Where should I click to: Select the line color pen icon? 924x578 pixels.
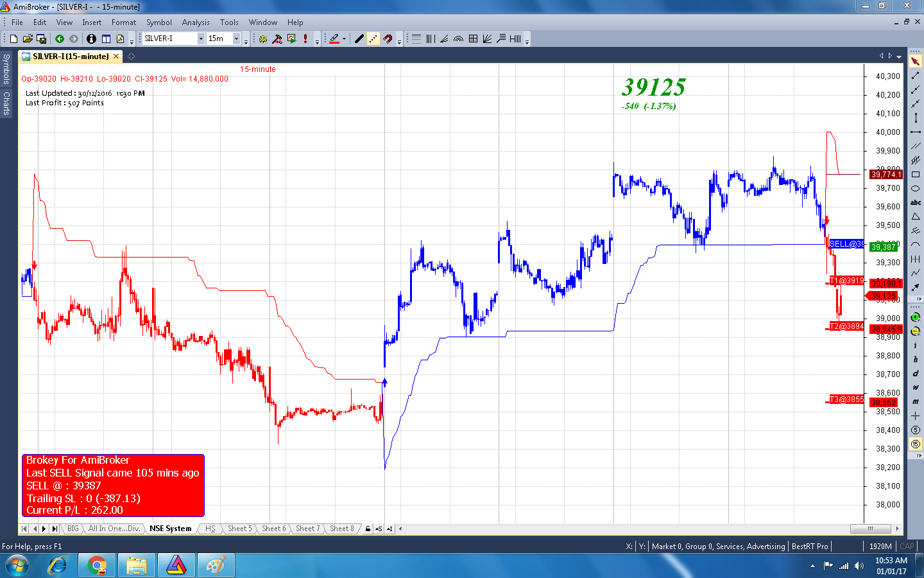tap(334, 39)
